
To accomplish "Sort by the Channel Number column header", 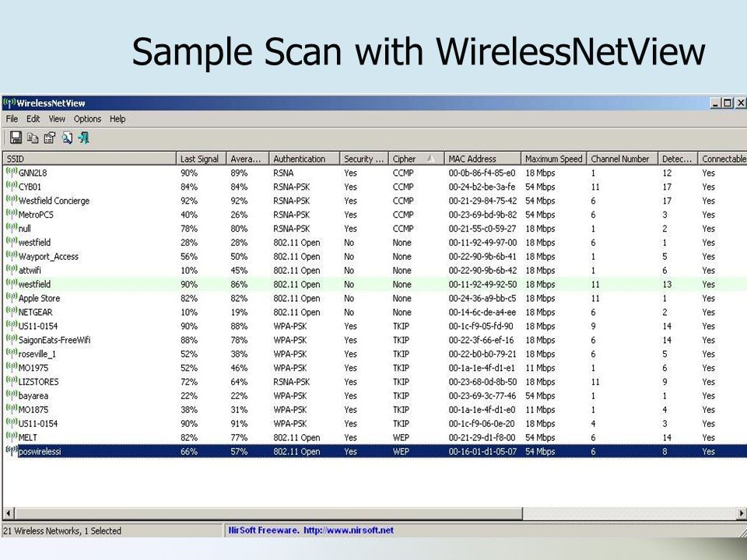I will (622, 159).
